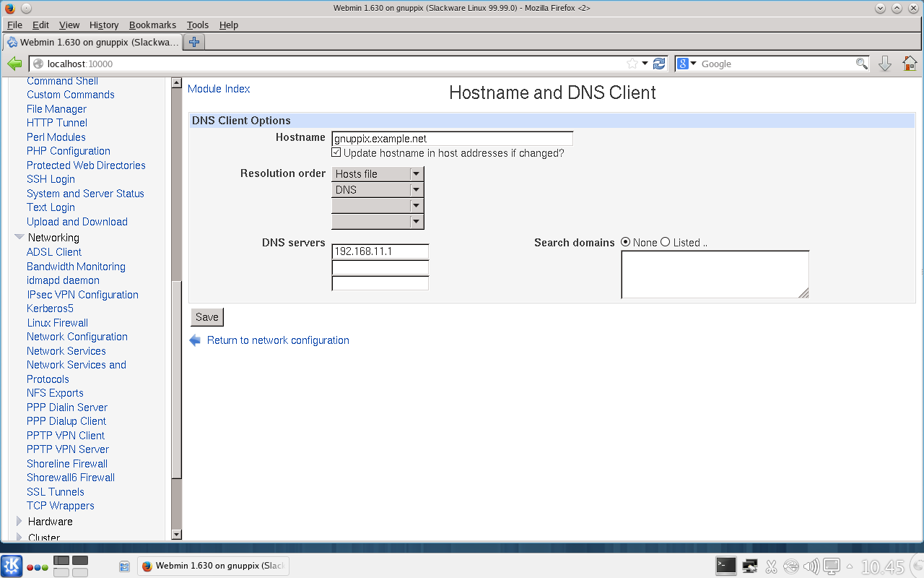The image size is (924, 578).
Task: Click the Firefox icon in window title bar
Action: pyautogui.click(x=9, y=9)
